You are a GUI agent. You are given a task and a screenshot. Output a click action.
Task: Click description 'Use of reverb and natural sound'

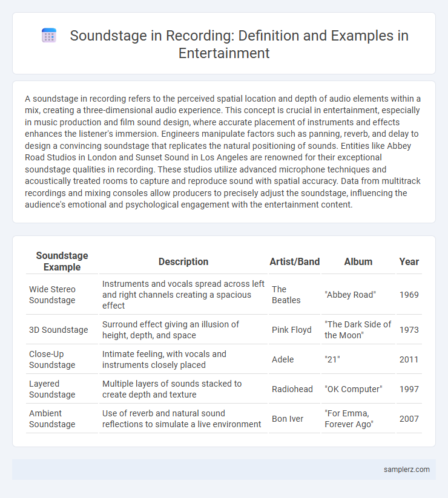pos(183,419)
